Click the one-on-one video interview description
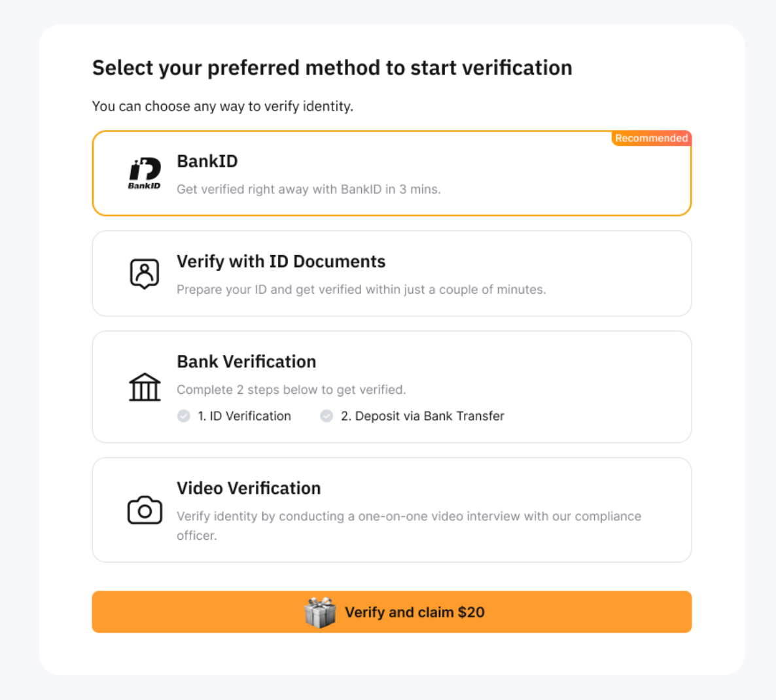The height and width of the screenshot is (700, 776). 408,517
